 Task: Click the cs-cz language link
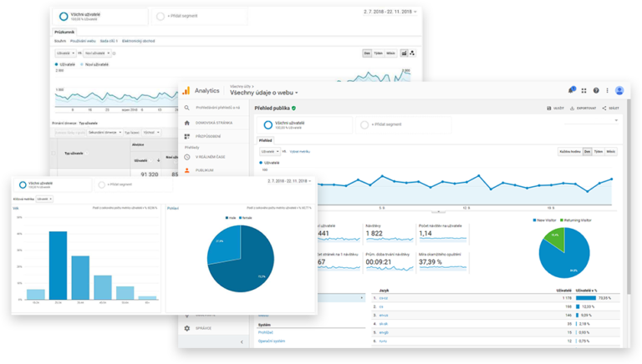pos(383,298)
